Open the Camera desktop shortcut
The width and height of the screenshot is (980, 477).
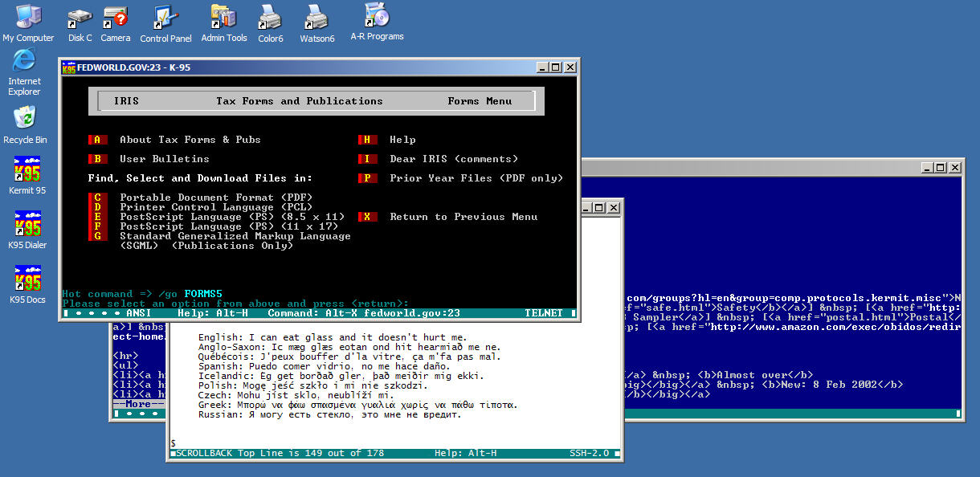(116, 18)
